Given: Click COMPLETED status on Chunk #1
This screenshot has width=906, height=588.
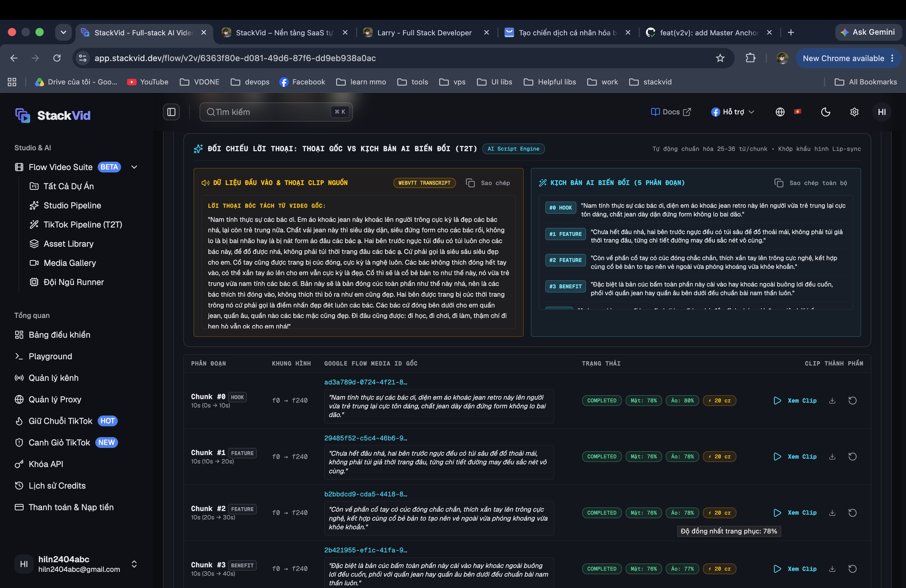Looking at the screenshot, I should coord(602,456).
